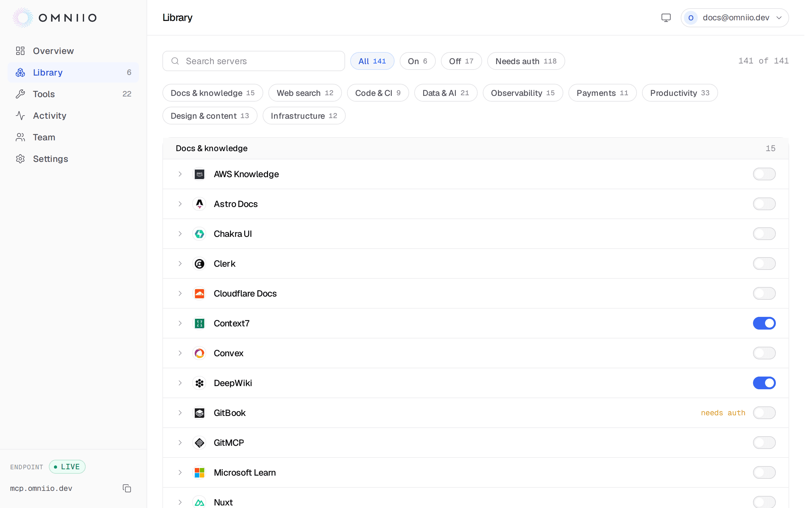Open Overview in the sidebar
812x508 pixels.
73,51
